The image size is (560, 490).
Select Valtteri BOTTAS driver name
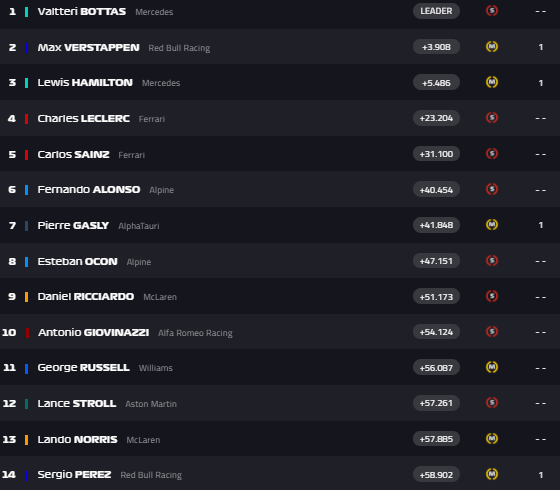(x=82, y=11)
